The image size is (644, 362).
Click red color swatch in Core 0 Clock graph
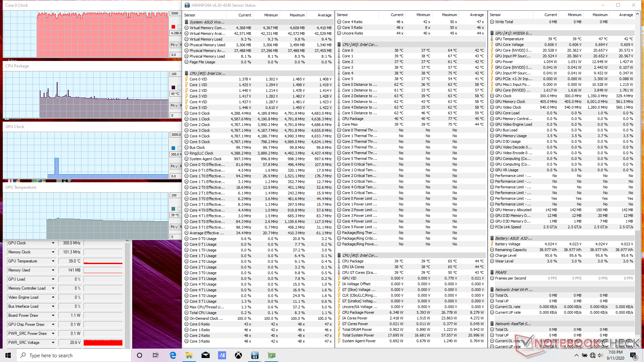pyautogui.click(x=173, y=27)
